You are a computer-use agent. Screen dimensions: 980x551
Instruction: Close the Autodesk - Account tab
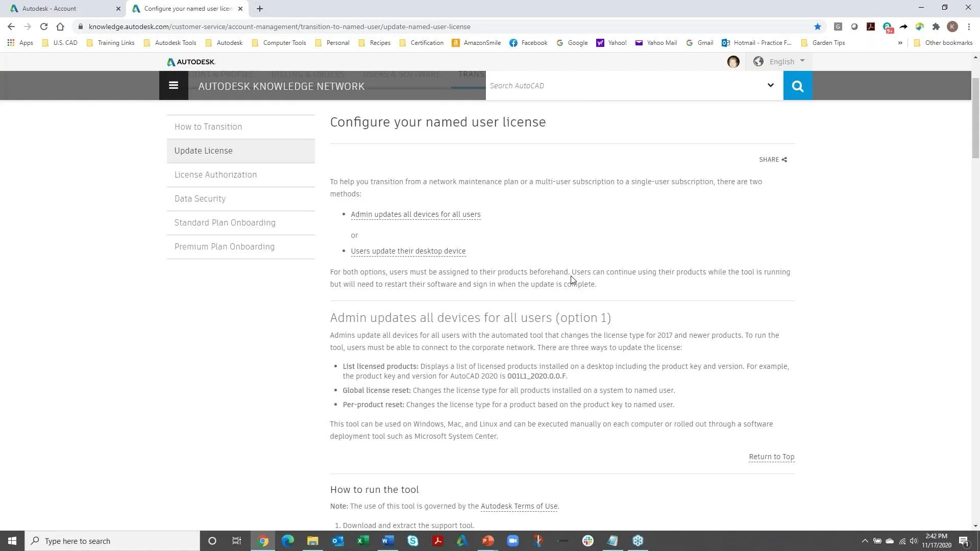click(118, 9)
